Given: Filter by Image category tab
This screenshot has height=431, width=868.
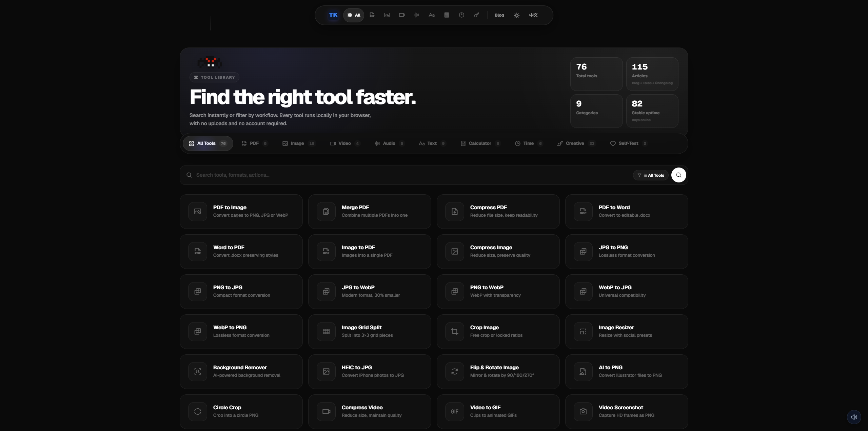Looking at the screenshot, I should point(299,143).
